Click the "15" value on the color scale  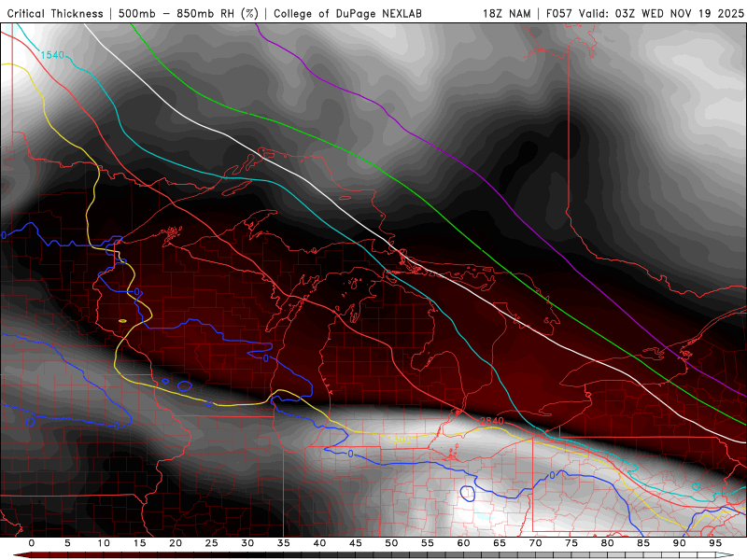pos(139,543)
